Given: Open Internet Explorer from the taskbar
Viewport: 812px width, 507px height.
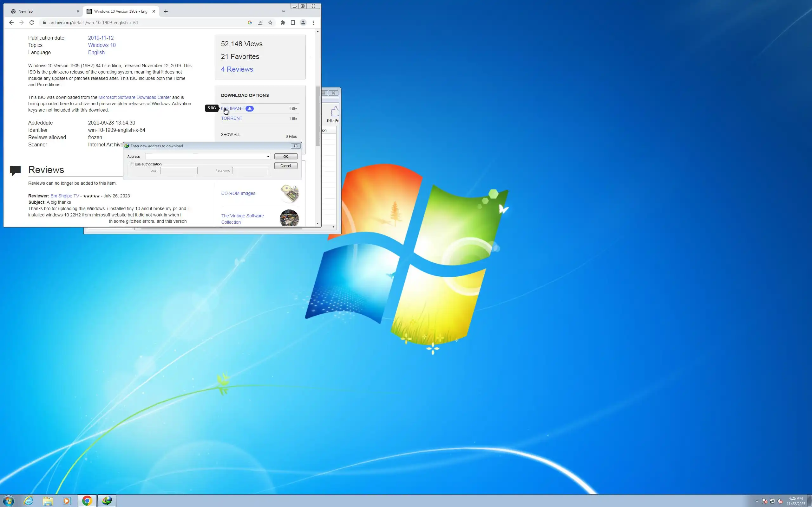Looking at the screenshot, I should (x=29, y=501).
